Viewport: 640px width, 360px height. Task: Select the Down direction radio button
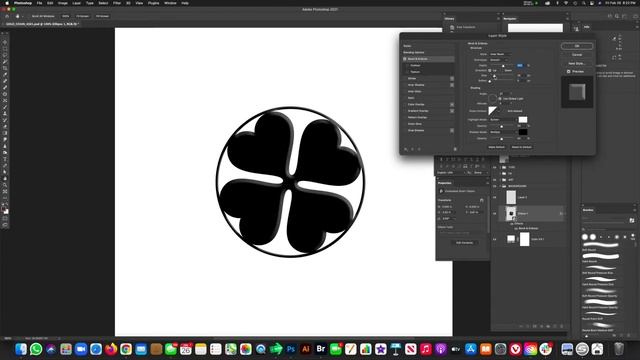(502, 70)
